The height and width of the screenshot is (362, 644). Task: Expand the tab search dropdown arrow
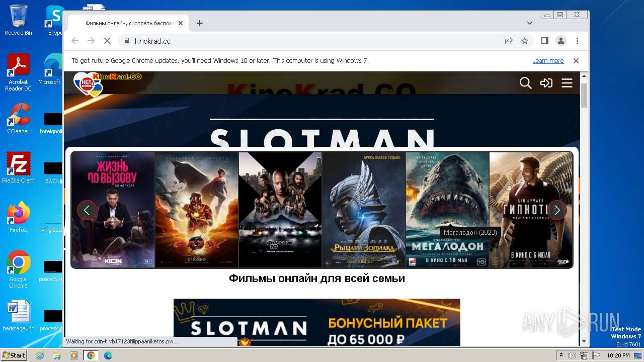coord(530,23)
